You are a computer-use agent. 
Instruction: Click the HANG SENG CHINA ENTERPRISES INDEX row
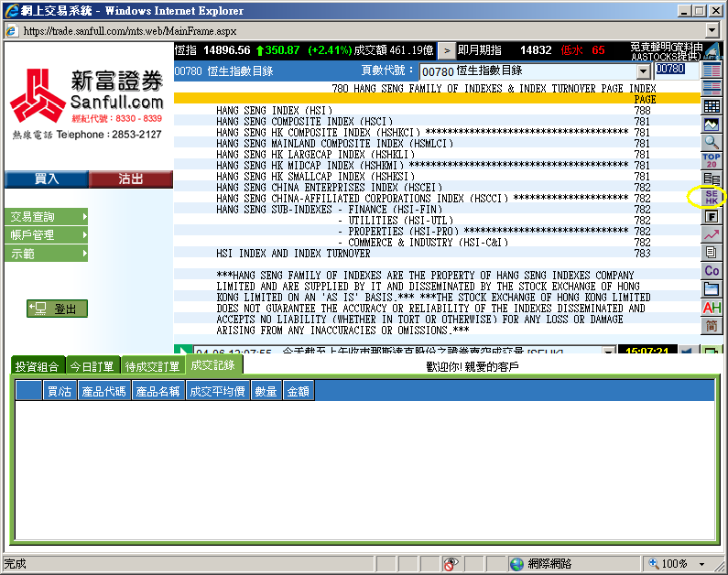[x=437, y=188]
